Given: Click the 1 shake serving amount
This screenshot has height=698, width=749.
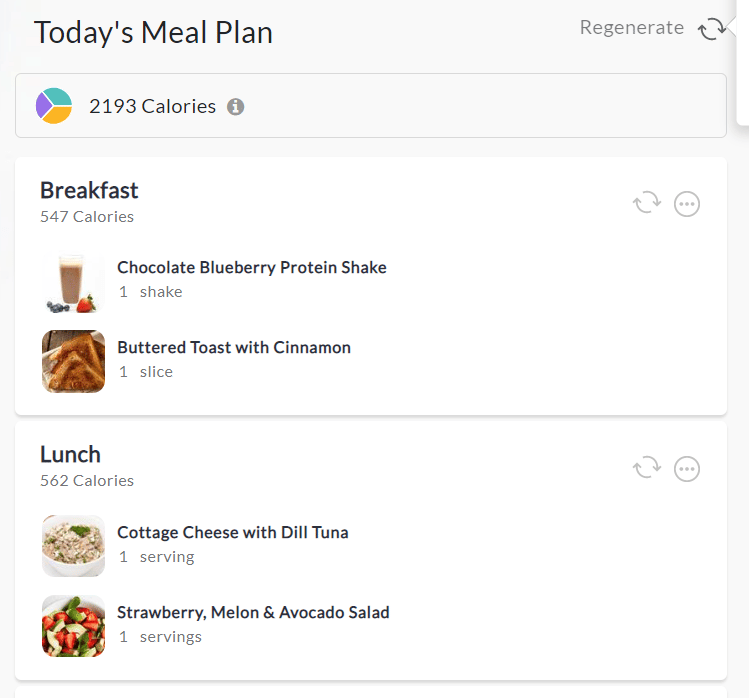Looking at the screenshot, I should [150, 292].
